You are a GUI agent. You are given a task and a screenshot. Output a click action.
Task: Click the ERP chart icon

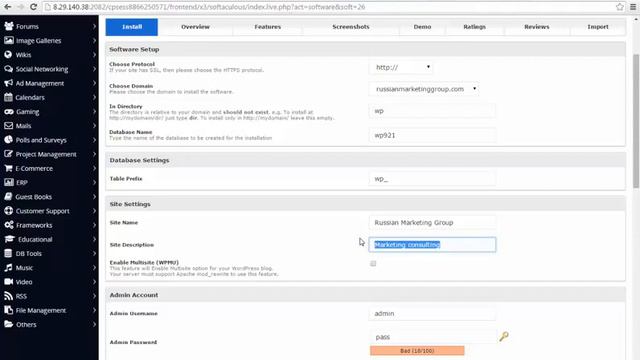click(x=9, y=182)
